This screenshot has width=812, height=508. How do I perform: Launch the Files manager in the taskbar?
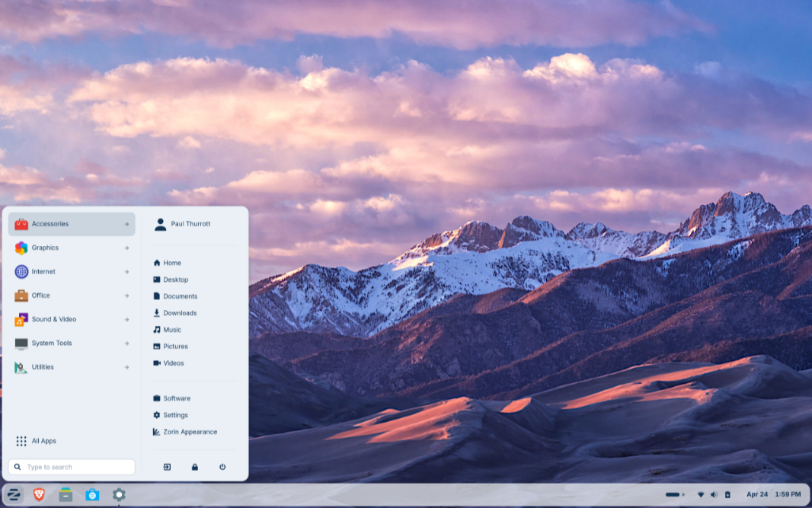tap(66, 495)
